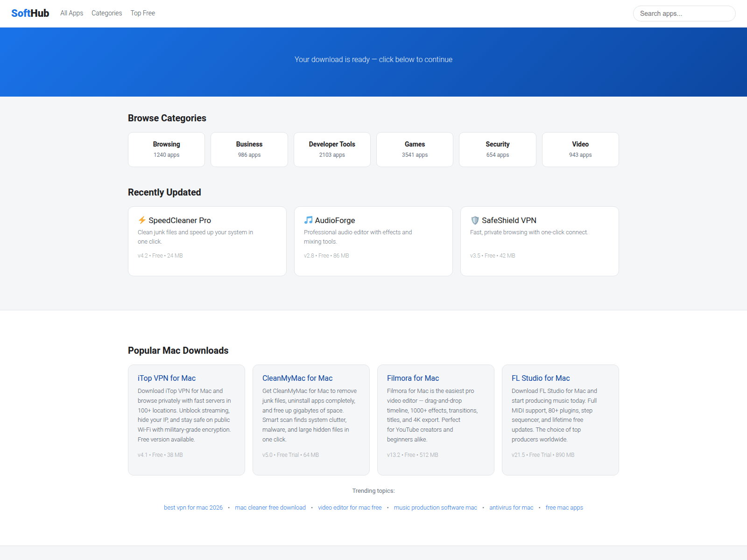Screen dimensions: 747x560
Task: Click the 'v4.2 • Free • 24 MB' text
Action: (160, 256)
